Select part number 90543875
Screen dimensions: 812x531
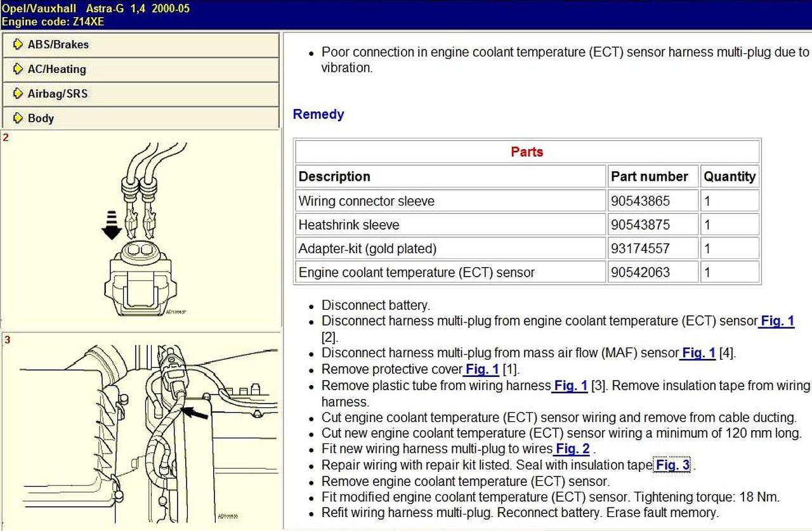(653, 225)
